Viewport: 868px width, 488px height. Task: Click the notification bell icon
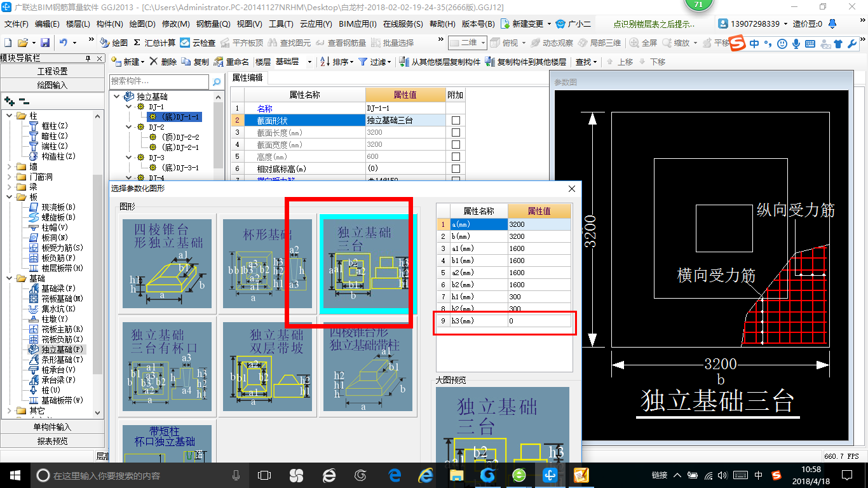click(833, 24)
